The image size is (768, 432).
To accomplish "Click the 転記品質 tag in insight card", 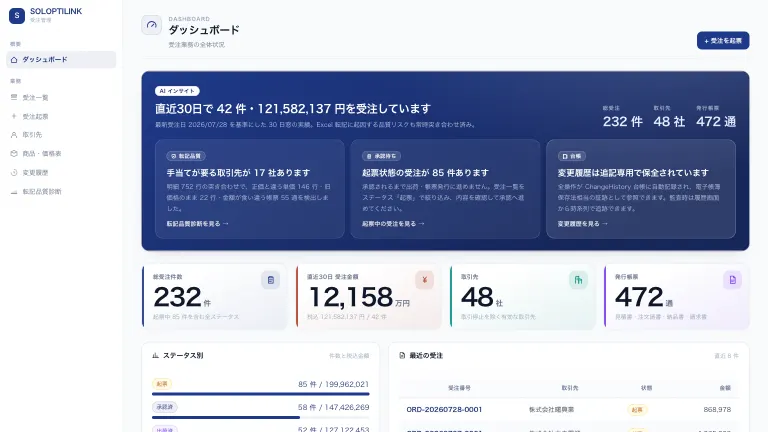I will (186, 156).
